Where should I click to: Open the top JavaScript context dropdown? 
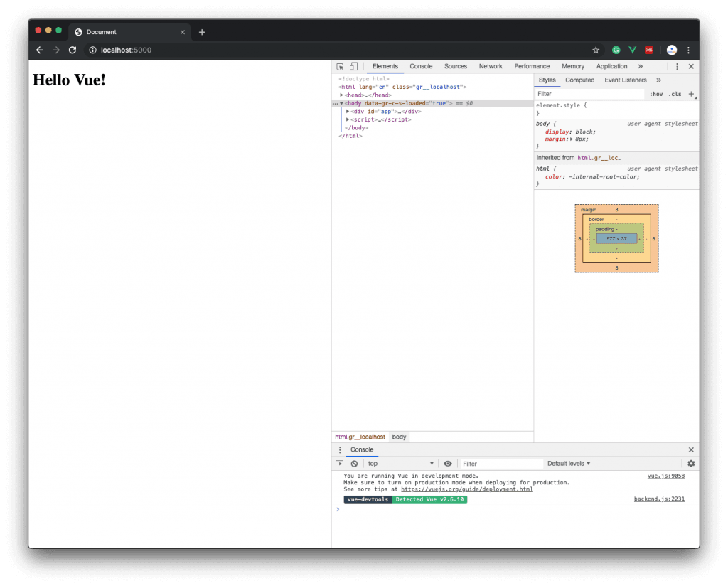point(400,464)
